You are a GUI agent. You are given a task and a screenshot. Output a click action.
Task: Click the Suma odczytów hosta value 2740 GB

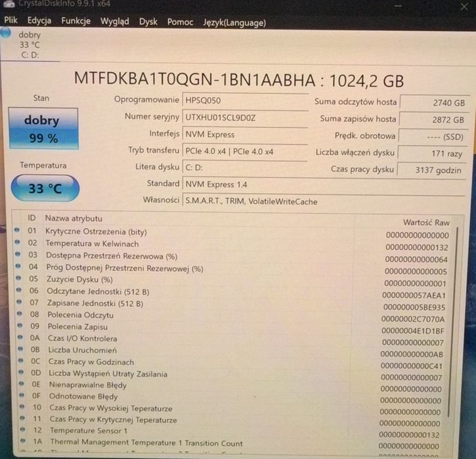coord(435,102)
